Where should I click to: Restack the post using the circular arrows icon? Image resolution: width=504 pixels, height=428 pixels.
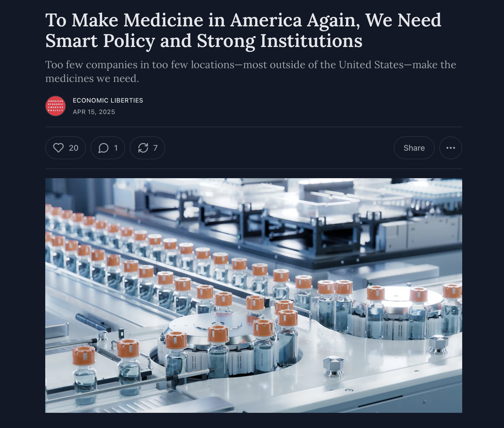[143, 148]
